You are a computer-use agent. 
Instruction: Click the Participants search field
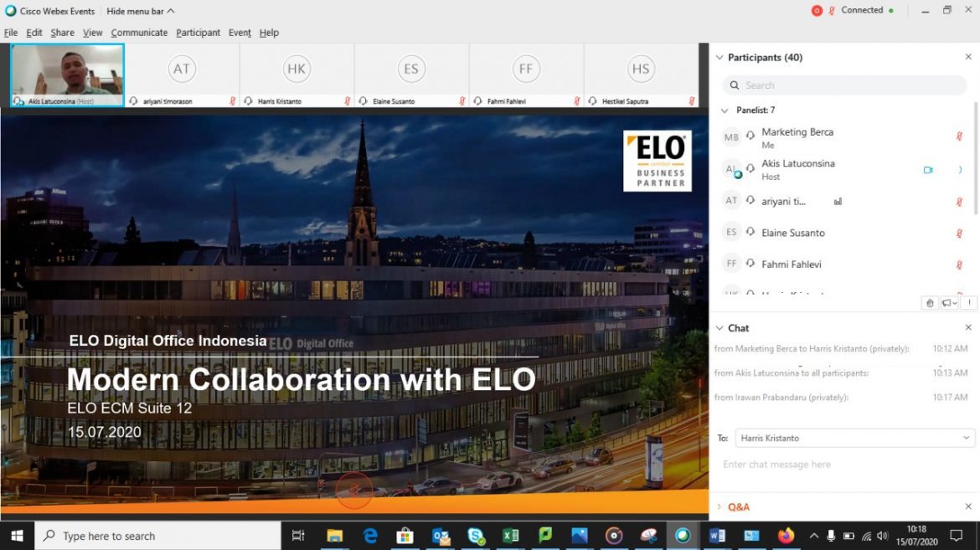pyautogui.click(x=844, y=85)
